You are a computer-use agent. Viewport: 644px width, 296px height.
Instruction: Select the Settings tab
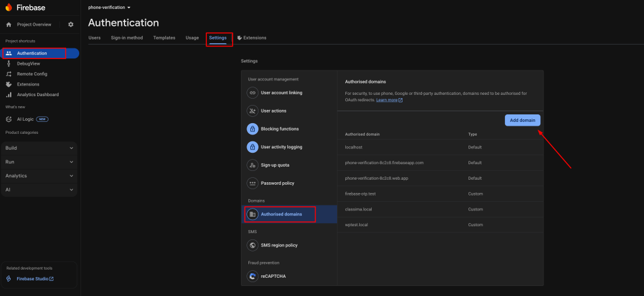point(218,38)
